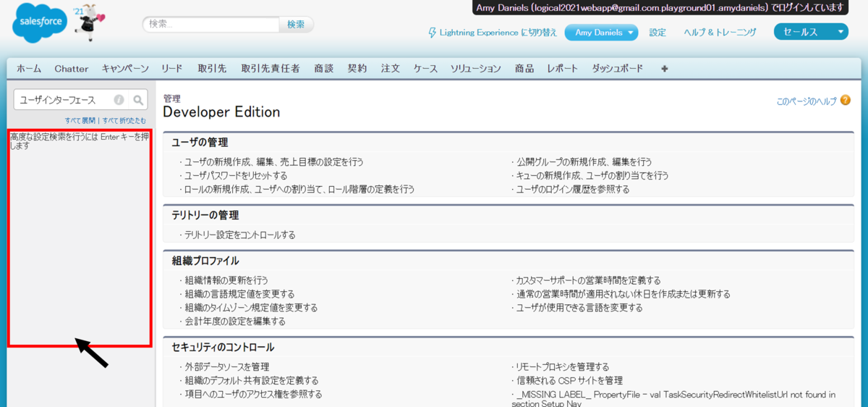868x407 pixels.
Task: Click 通常の営業時間が適用されない休日 link
Action: [623, 294]
